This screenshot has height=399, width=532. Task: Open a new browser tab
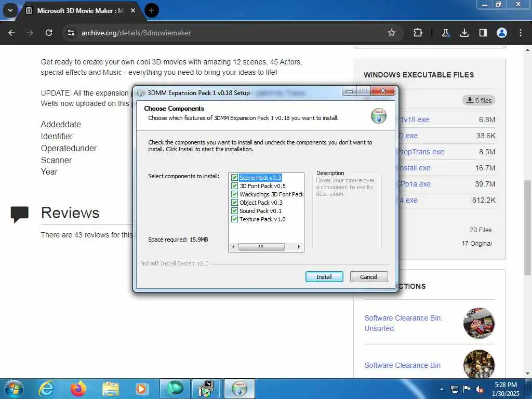pyautogui.click(x=152, y=10)
